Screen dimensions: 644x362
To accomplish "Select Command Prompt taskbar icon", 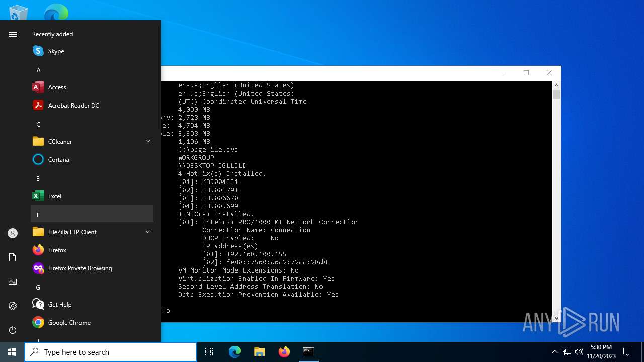I will pyautogui.click(x=308, y=352).
